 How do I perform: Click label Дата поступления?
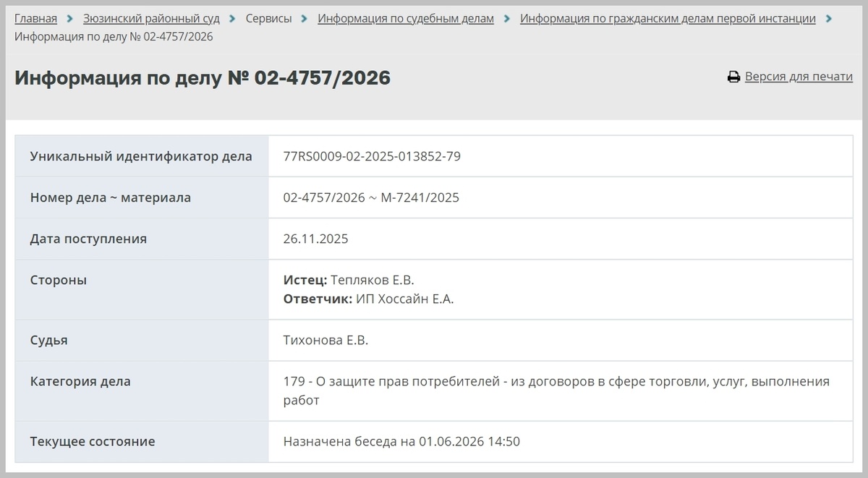pos(88,239)
